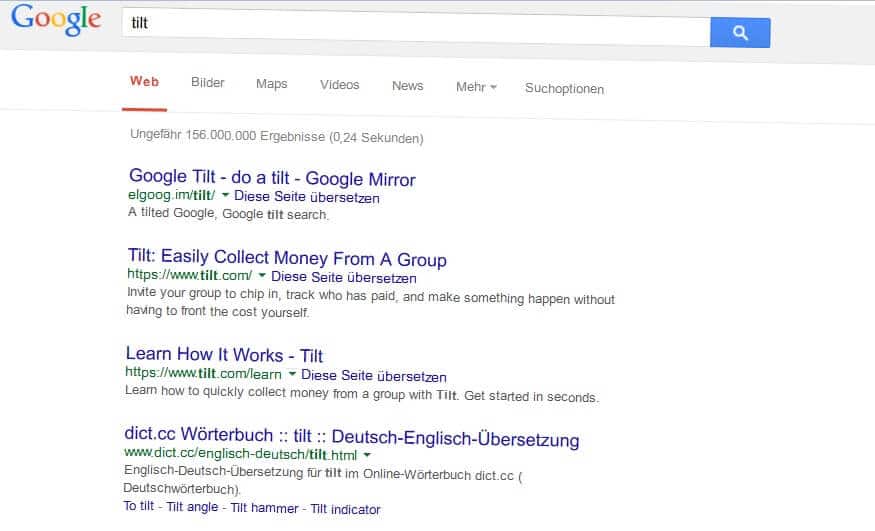Focus the search field containing tilt
The image size is (875, 531).
point(416,27)
